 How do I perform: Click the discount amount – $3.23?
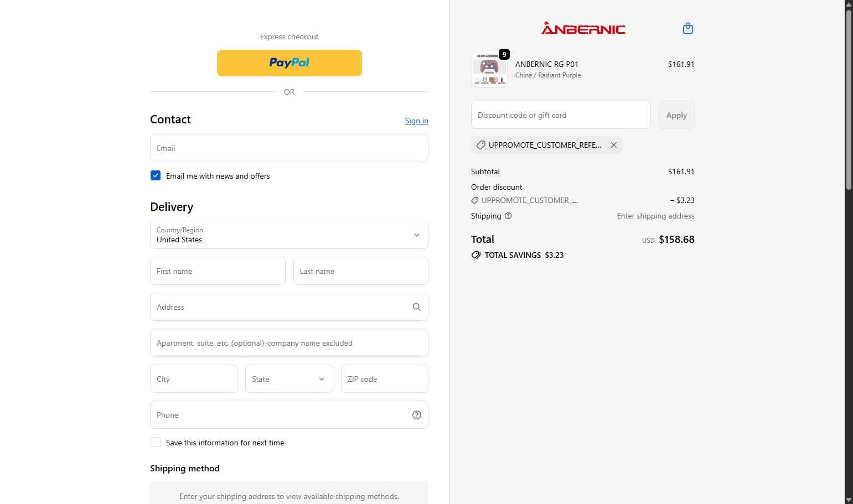(x=682, y=200)
